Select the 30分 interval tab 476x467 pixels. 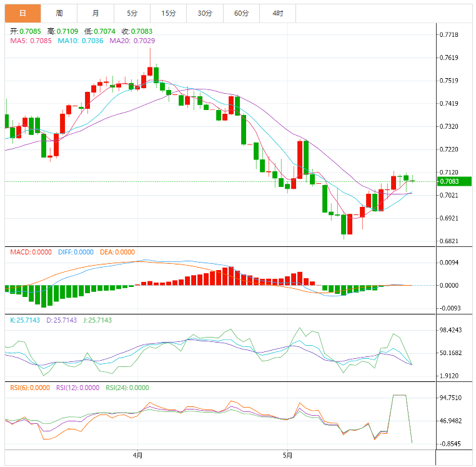click(205, 13)
